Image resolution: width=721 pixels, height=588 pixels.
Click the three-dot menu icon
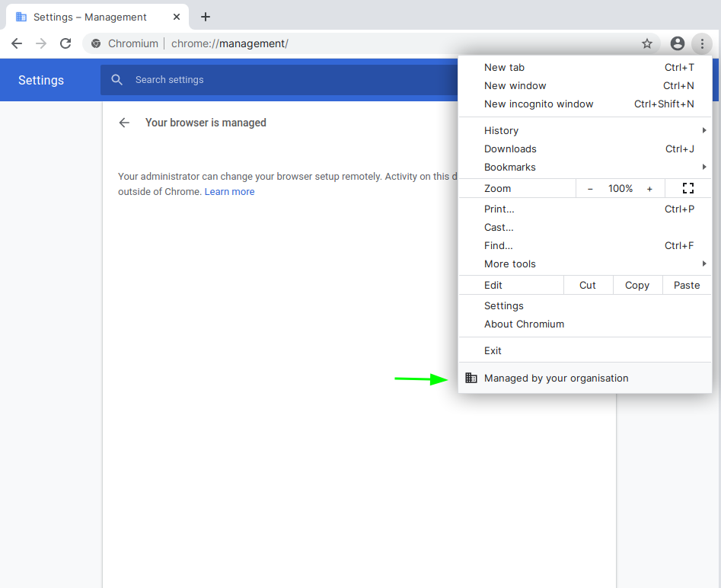pos(701,43)
